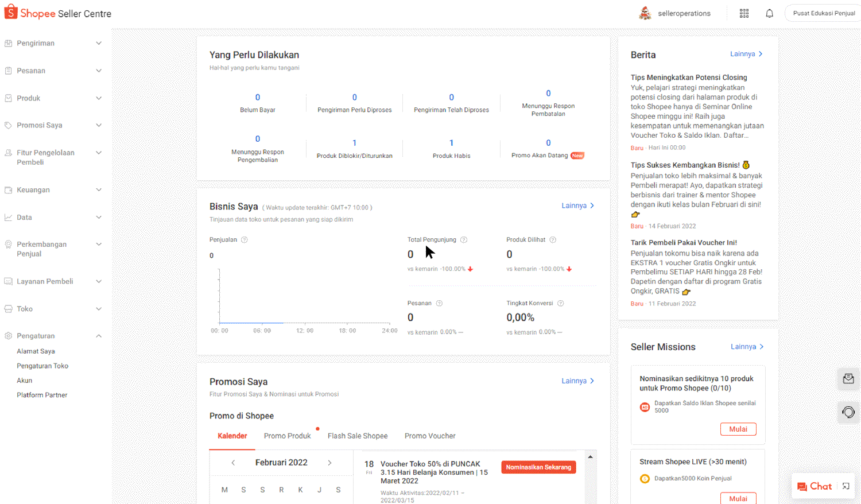Expand the Pengiriman menu chevron

pos(99,43)
